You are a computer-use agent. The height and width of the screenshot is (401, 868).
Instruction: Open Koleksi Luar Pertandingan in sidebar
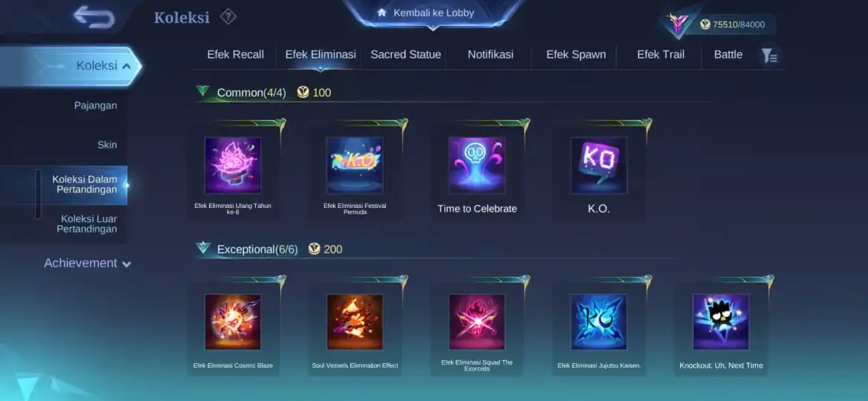coord(88,224)
